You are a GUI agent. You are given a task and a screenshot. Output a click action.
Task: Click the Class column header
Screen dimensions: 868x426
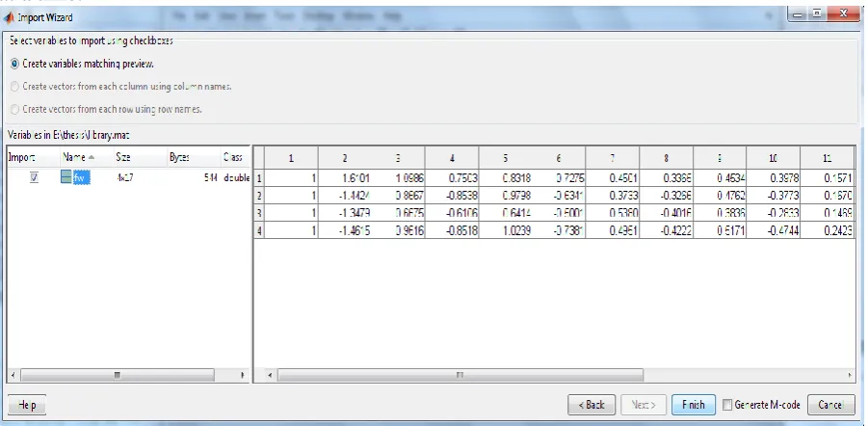coord(235,157)
